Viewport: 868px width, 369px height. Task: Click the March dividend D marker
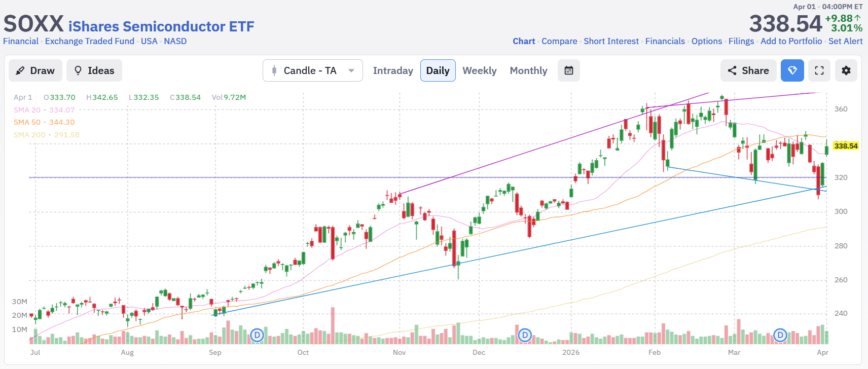(x=780, y=335)
